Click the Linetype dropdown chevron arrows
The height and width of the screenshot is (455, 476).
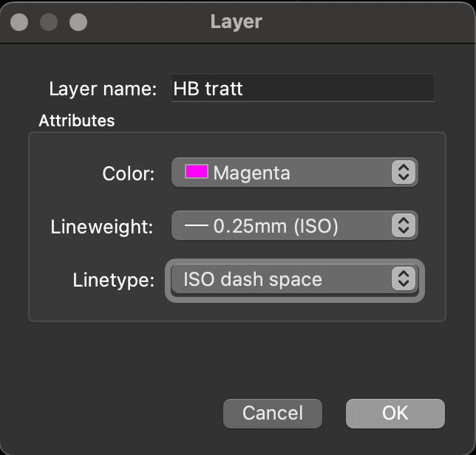pos(403,279)
